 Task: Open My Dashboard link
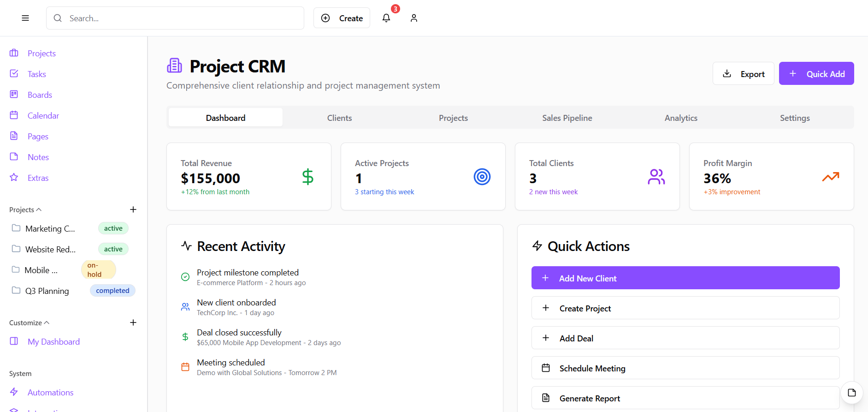(53, 341)
